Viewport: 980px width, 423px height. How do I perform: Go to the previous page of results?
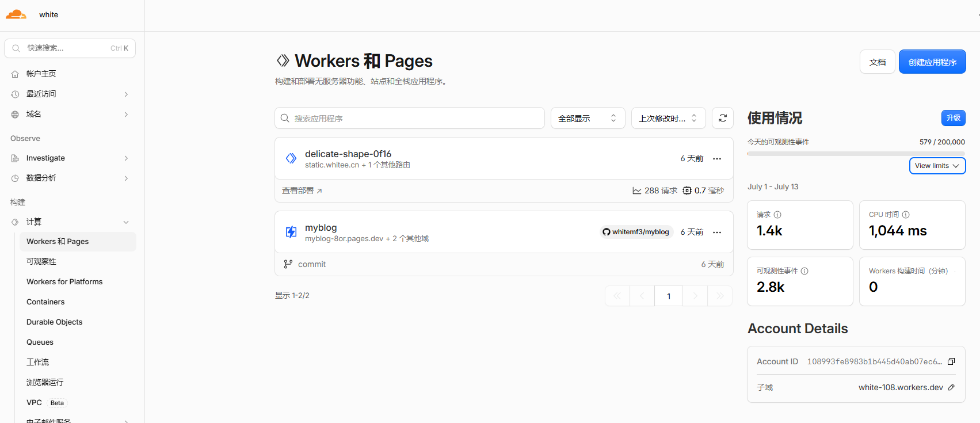[642, 296]
